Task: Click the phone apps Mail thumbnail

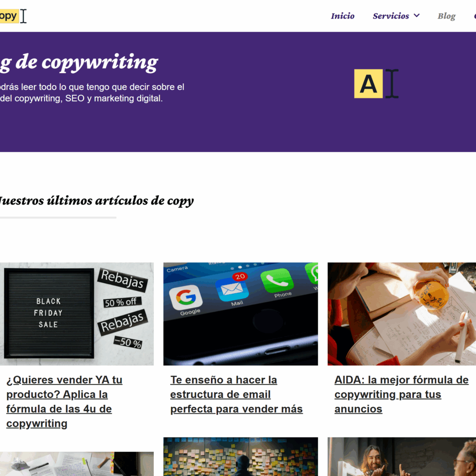Action: pos(240,314)
